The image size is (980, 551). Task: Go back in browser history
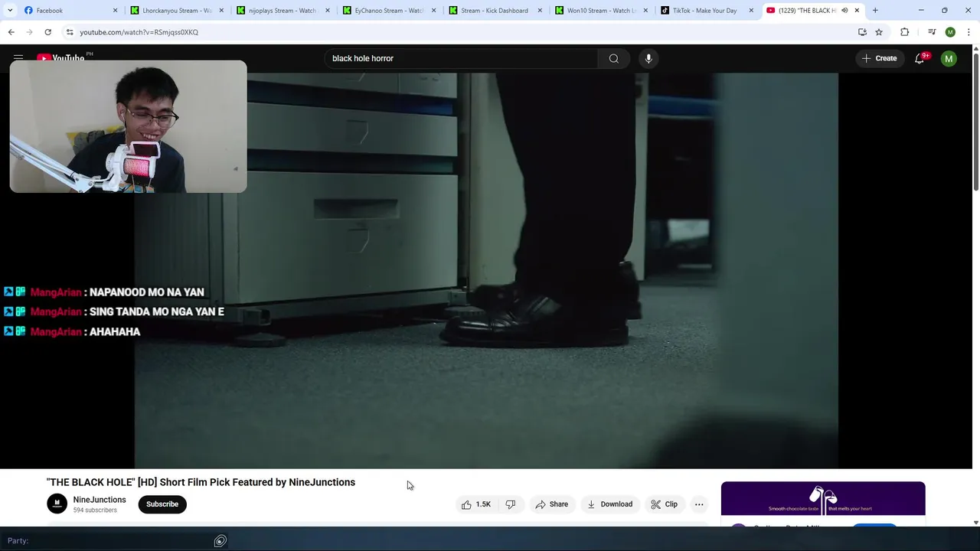[x=11, y=32]
